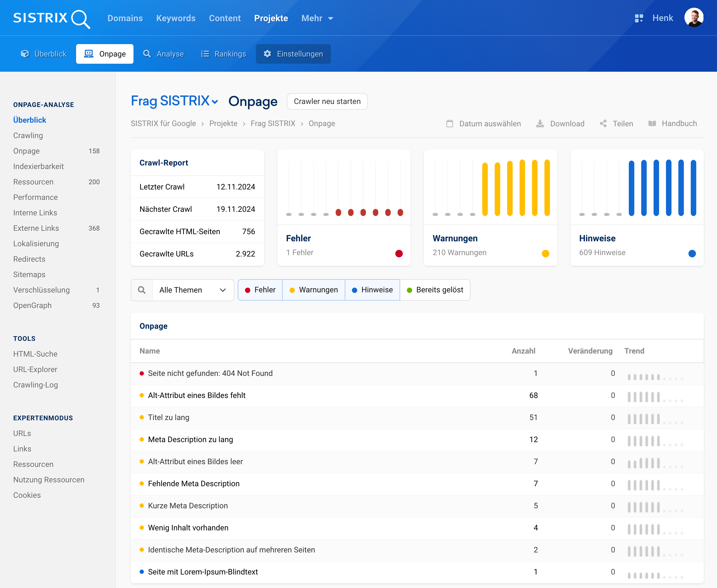The width and height of the screenshot is (717, 588).
Task: Open Performance in the sidebar
Action: tap(36, 197)
